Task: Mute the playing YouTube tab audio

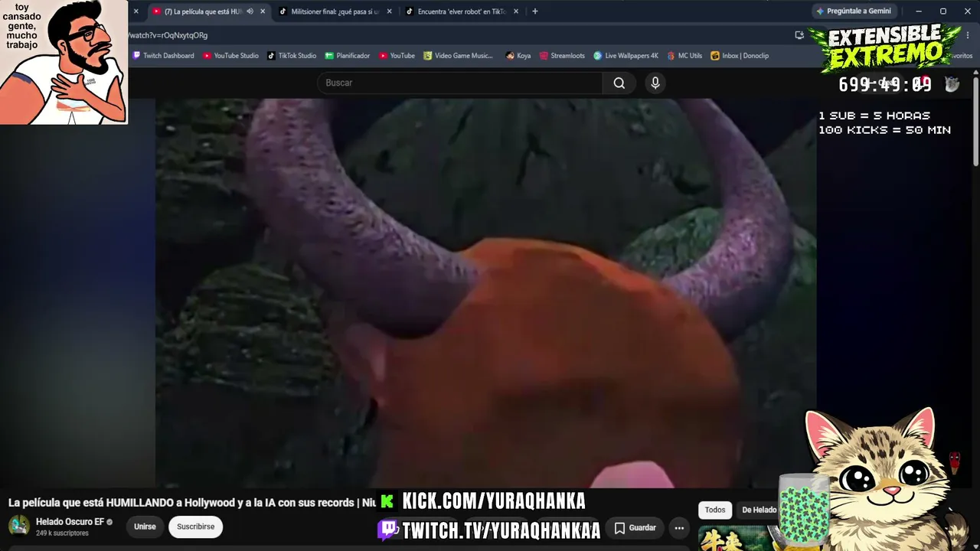Action: tap(250, 11)
